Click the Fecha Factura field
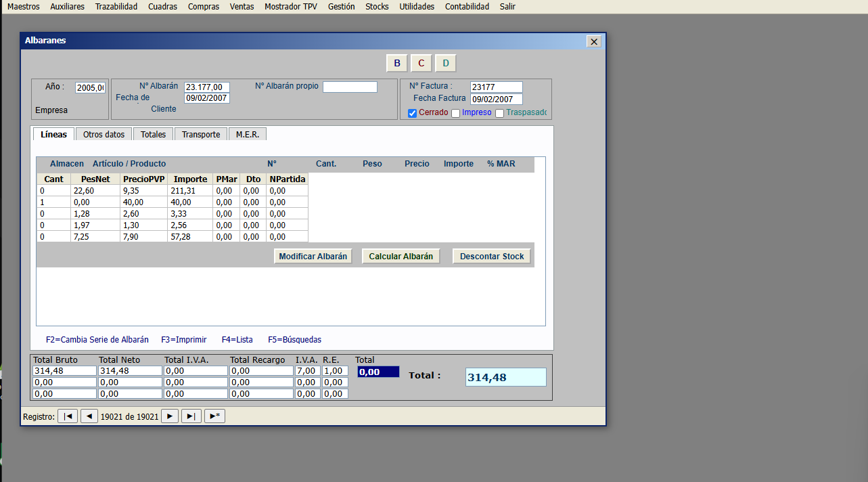 pyautogui.click(x=497, y=99)
